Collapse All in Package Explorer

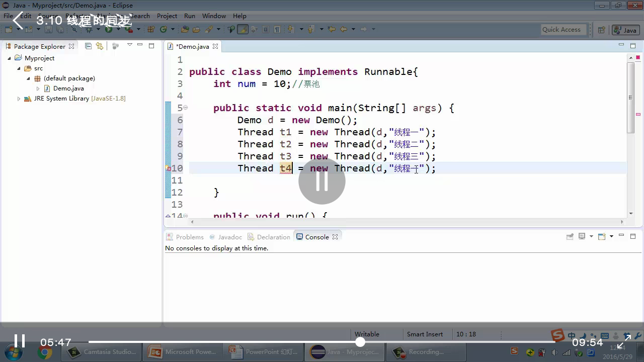tap(88, 46)
